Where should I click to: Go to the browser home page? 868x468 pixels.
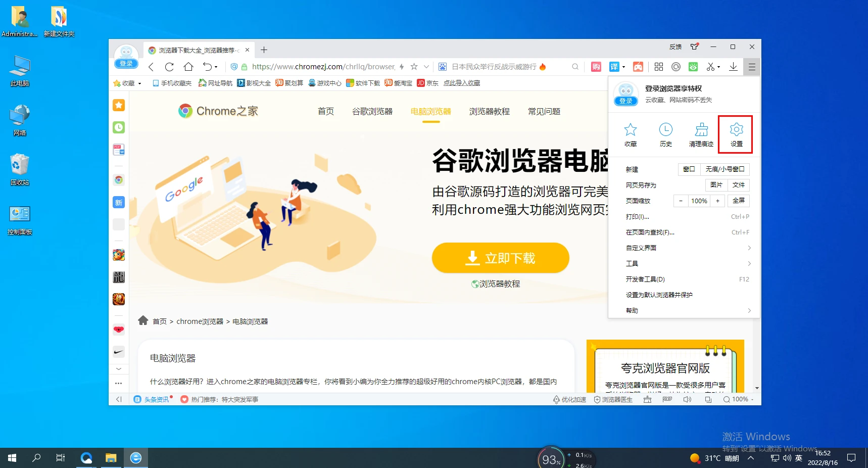click(x=188, y=67)
